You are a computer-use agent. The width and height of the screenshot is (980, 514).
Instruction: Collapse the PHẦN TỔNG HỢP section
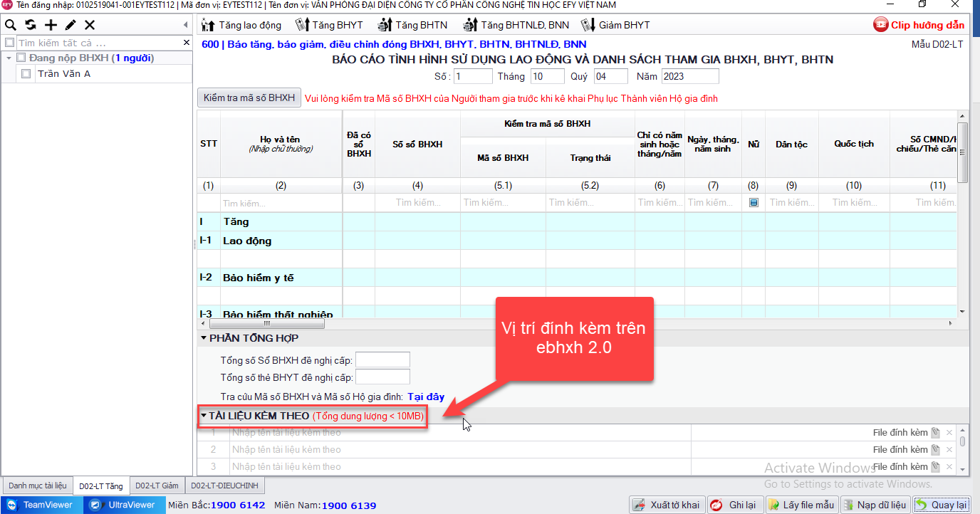pos(204,338)
